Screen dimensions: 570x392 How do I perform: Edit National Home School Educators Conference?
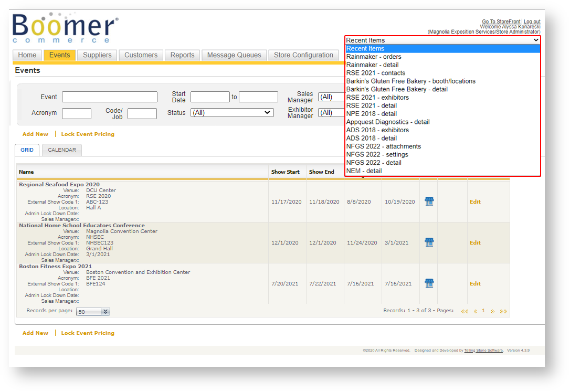click(x=475, y=242)
